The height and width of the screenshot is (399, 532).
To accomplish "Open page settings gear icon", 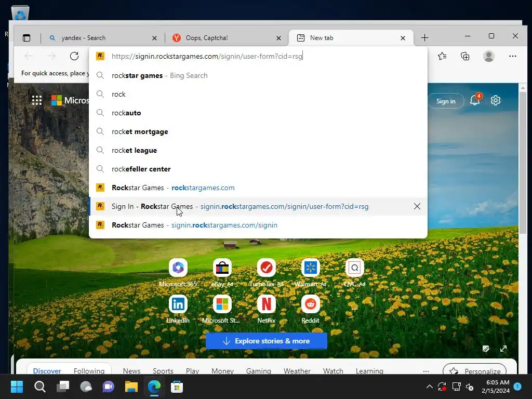I will pyautogui.click(x=495, y=100).
